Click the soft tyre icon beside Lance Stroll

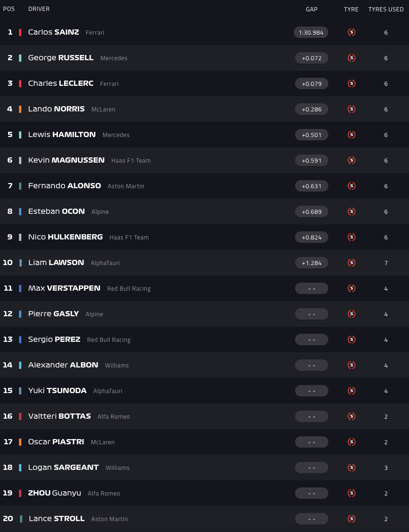(352, 519)
